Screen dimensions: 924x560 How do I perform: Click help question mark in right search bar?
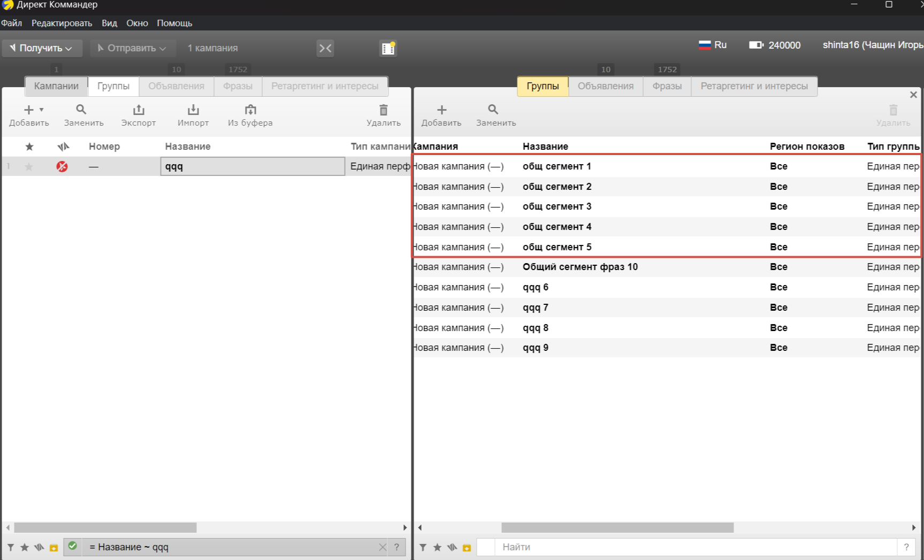[x=906, y=547]
